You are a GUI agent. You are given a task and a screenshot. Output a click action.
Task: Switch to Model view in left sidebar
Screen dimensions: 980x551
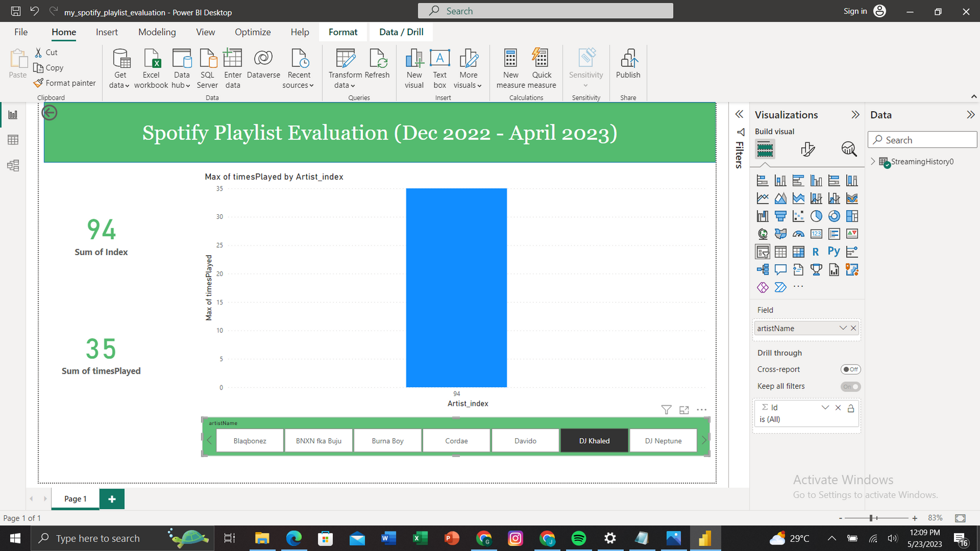click(x=13, y=166)
